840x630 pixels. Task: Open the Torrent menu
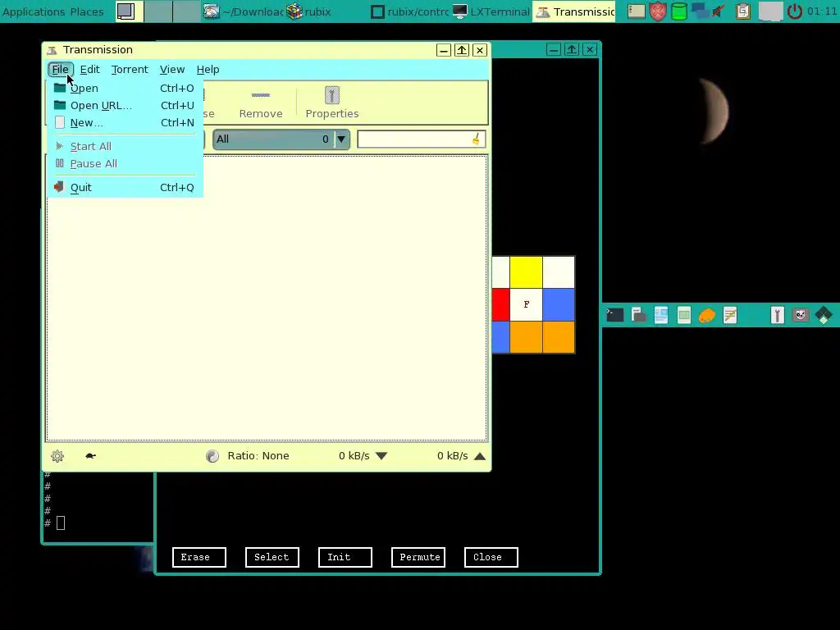pyautogui.click(x=129, y=69)
